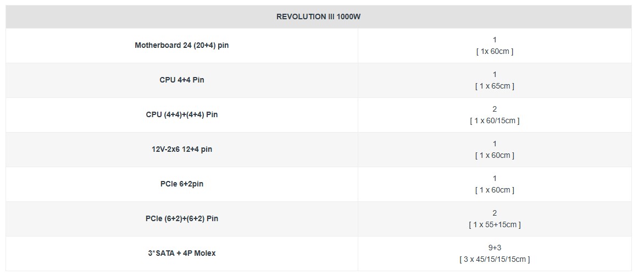Select the [ 1 x 60/15cm ] length text
644x280 pixels.
point(495,121)
